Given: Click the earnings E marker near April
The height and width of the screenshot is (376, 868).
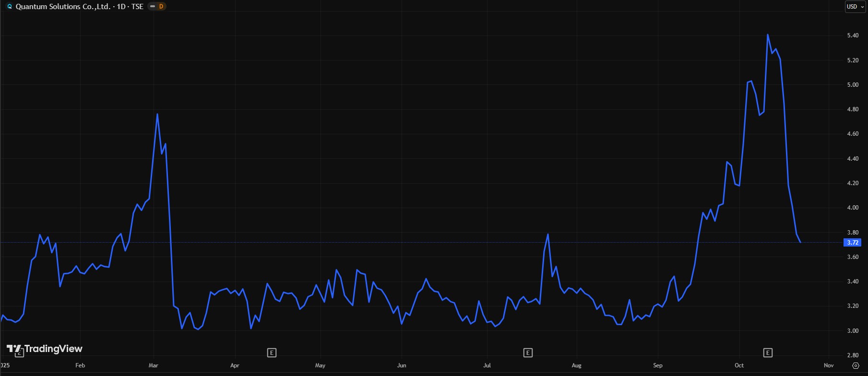Looking at the screenshot, I should pyautogui.click(x=272, y=353).
